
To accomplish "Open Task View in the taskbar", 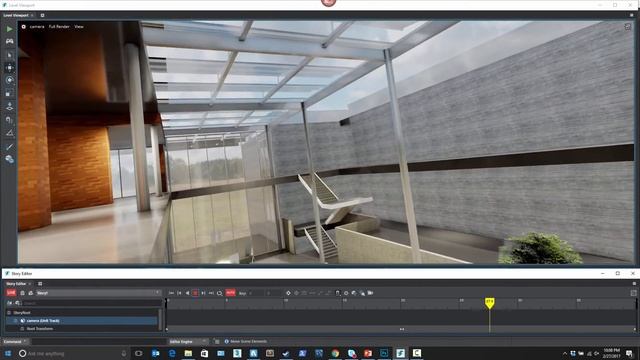I will [x=138, y=353].
